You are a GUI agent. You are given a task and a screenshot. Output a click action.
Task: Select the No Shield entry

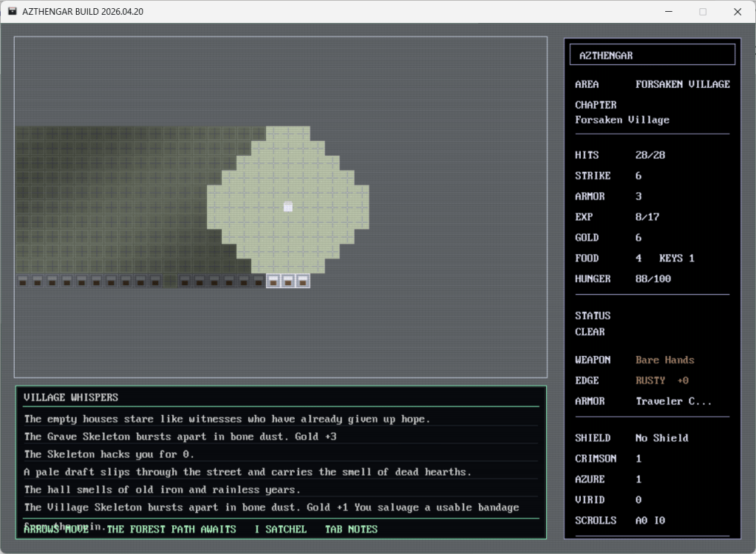[661, 437]
